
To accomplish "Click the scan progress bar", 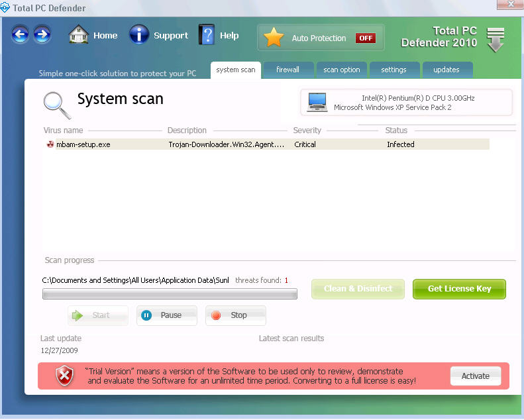I will [x=170, y=294].
